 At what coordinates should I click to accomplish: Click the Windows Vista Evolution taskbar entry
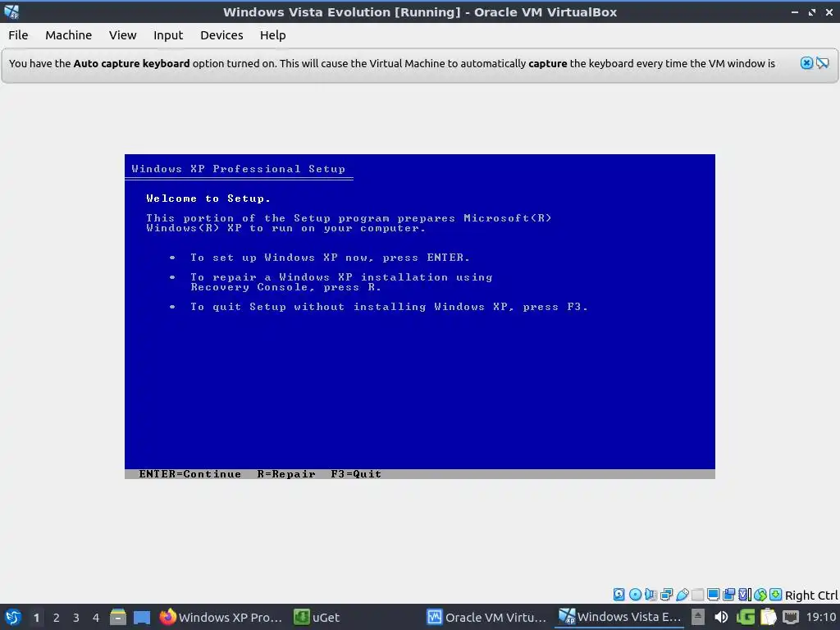(x=620, y=617)
